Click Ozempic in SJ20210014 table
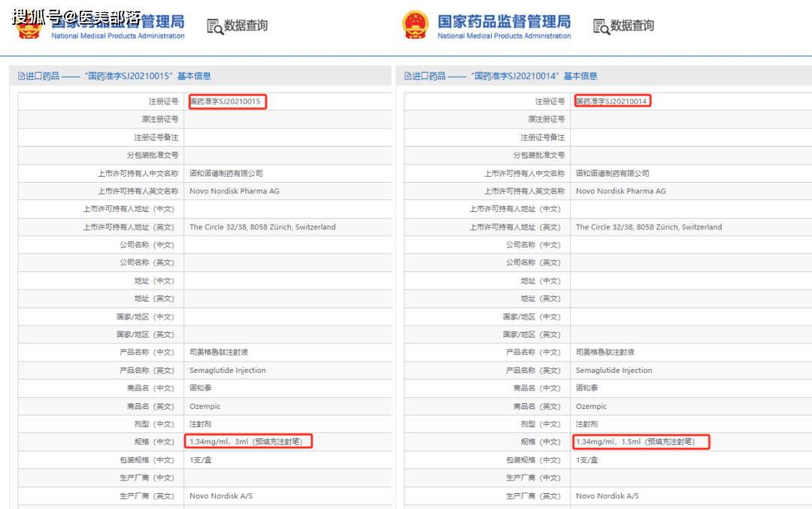 pyautogui.click(x=591, y=407)
